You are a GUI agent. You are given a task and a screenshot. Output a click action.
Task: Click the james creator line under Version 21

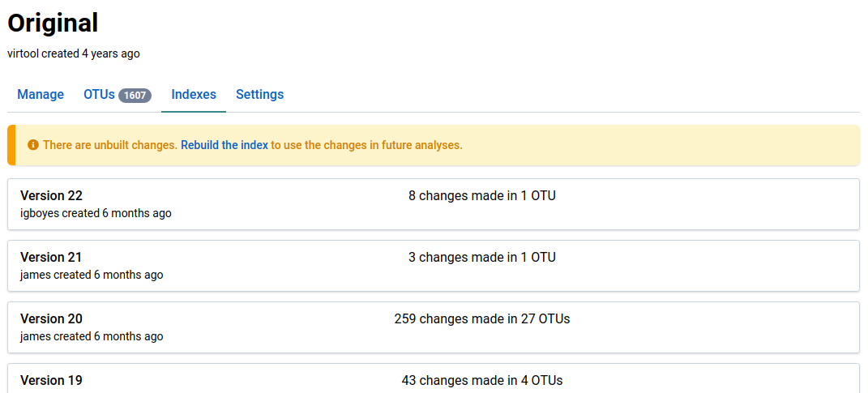click(92, 275)
